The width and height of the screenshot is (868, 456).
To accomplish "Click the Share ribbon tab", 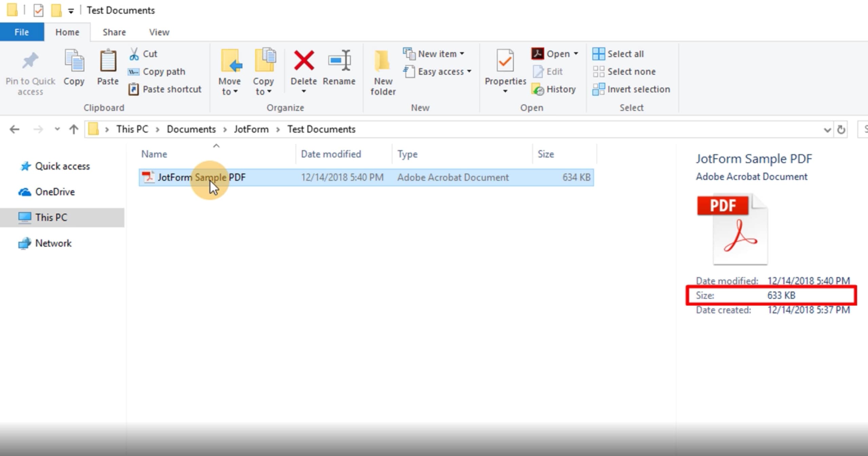I will [x=114, y=32].
